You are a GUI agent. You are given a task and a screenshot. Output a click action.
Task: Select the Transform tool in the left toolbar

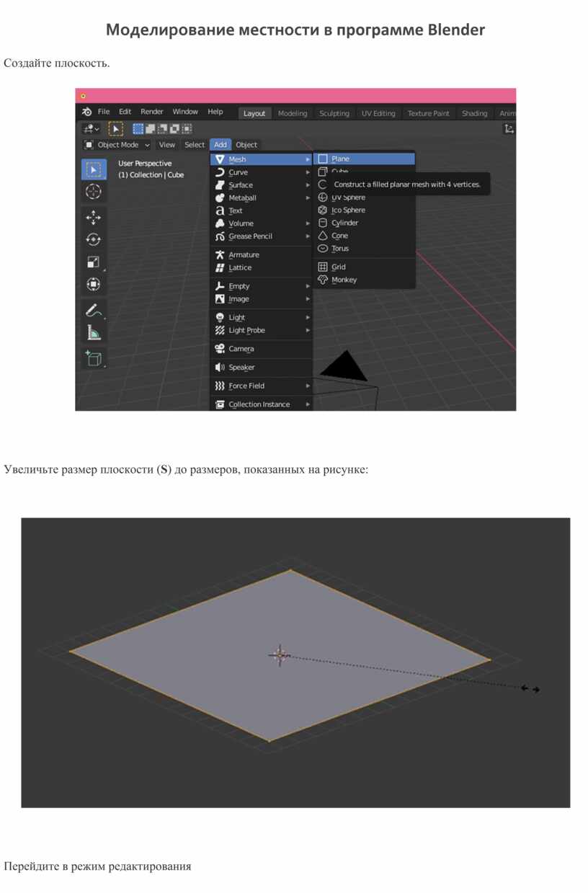pos(94,285)
